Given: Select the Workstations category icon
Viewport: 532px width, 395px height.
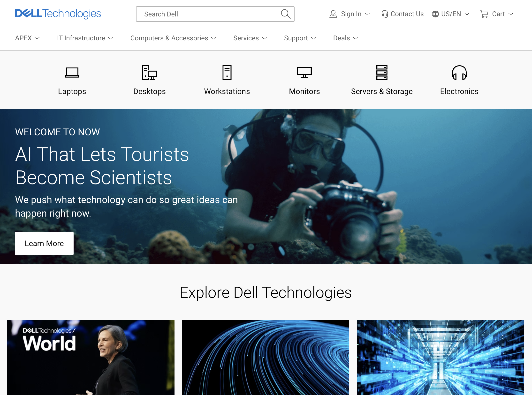Looking at the screenshot, I should pos(227,73).
